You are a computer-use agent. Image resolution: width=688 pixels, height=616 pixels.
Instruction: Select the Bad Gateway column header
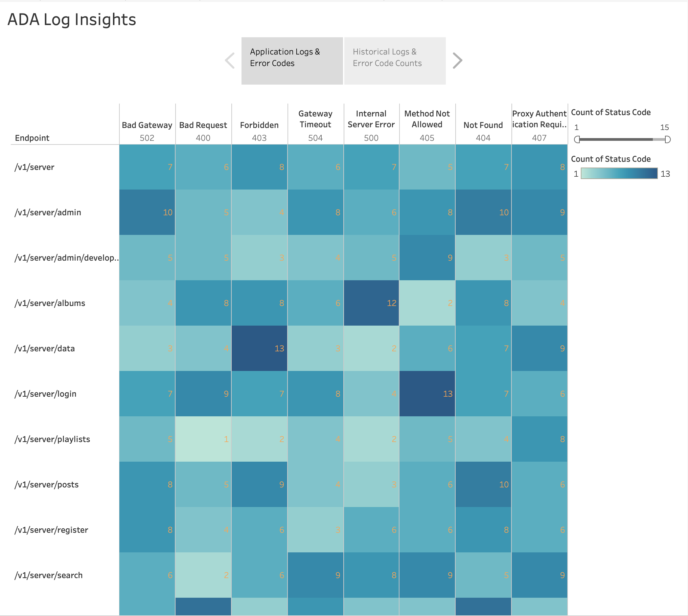click(147, 125)
